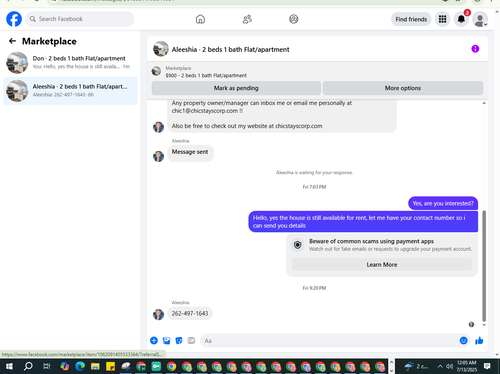This screenshot has height=374, width=500.
Task: Click the "Hello, yes the house" sent message
Action: tap(363, 222)
